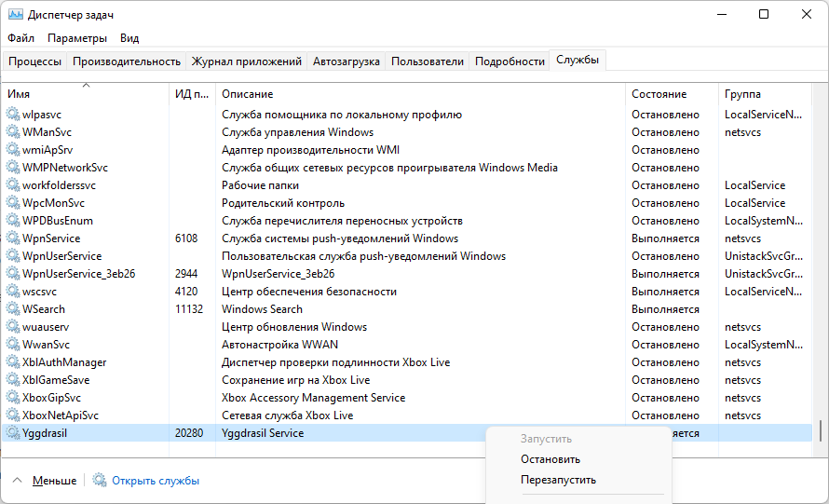Screen dimensions: 829x504
Task: Click the Open Services gear icon
Action: coord(100,481)
